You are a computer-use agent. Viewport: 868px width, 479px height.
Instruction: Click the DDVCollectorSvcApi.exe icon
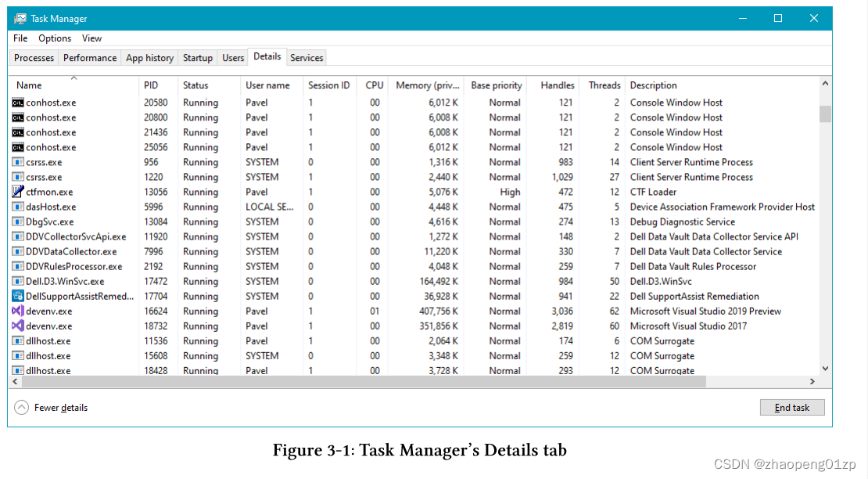click(18, 237)
